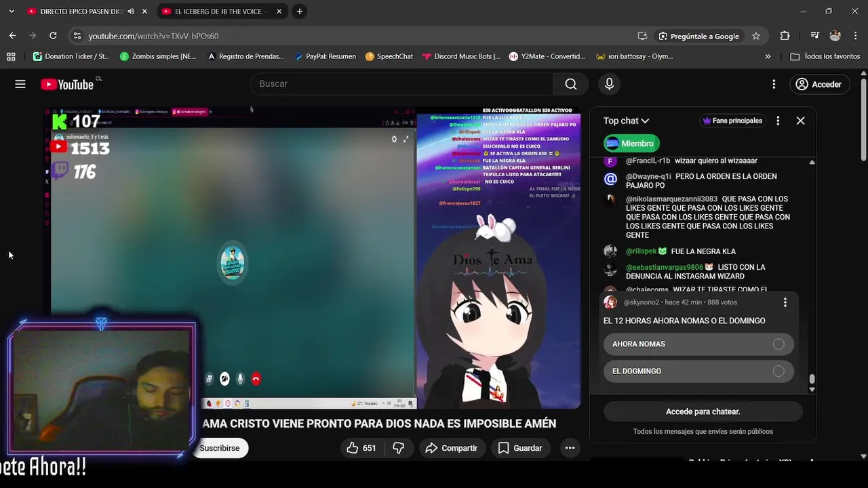Select the AHORA NOMAS poll option
Screen dimensions: 868x488
tap(698, 344)
